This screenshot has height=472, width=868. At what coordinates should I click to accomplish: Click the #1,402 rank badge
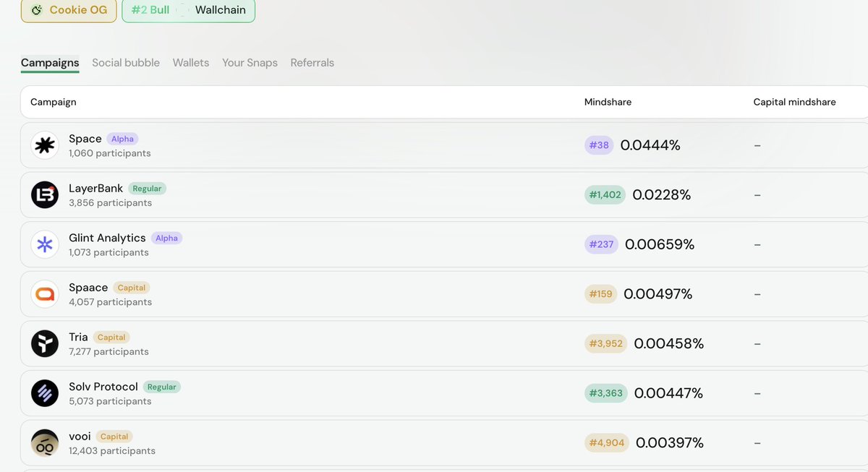605,194
